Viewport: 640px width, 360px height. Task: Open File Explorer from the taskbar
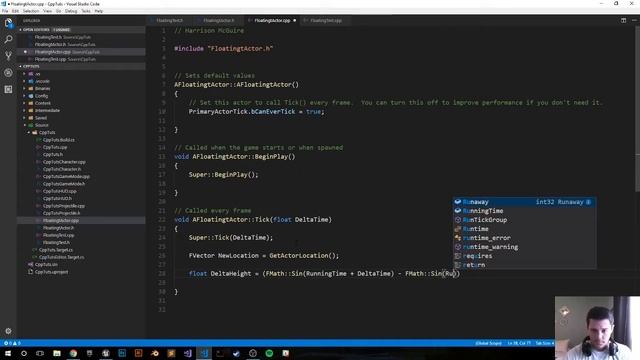(x=57, y=353)
